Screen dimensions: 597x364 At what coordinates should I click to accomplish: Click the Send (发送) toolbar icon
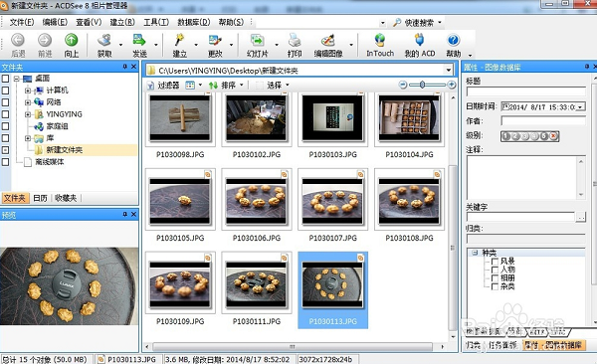coord(139,41)
